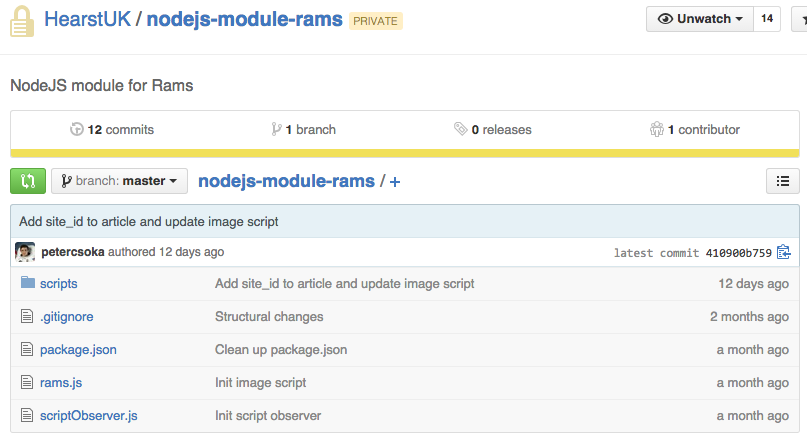This screenshot has height=439, width=807.
Task: Open the Unwatch dropdown button
Action: pyautogui.click(x=700, y=19)
